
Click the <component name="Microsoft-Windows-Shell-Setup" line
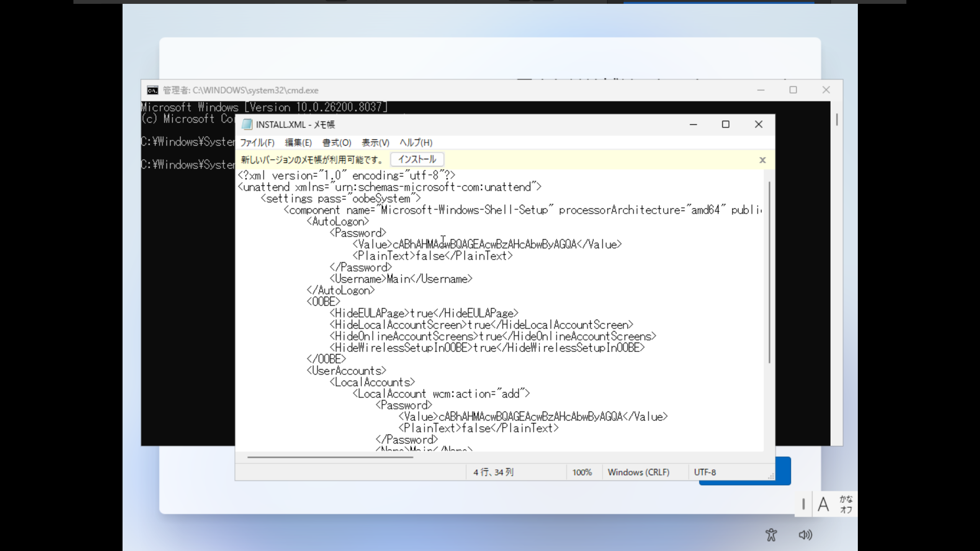pos(523,210)
